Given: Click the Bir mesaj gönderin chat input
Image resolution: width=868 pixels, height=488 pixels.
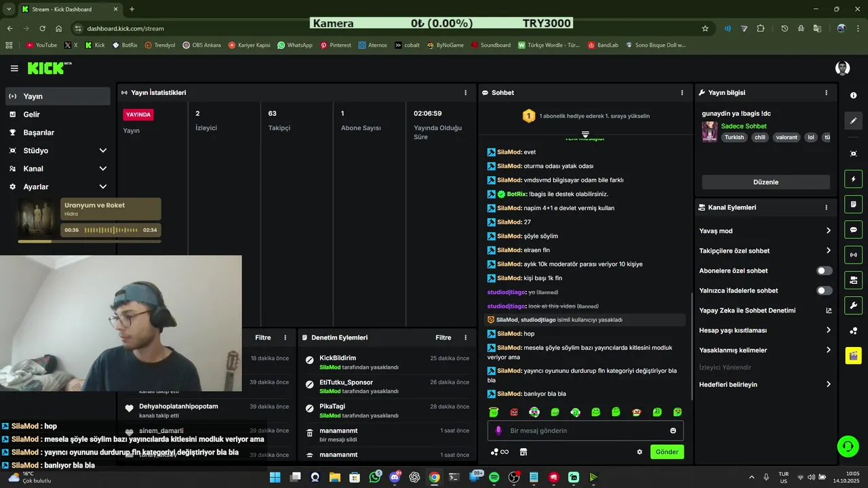Looking at the screenshot, I should tap(585, 430).
